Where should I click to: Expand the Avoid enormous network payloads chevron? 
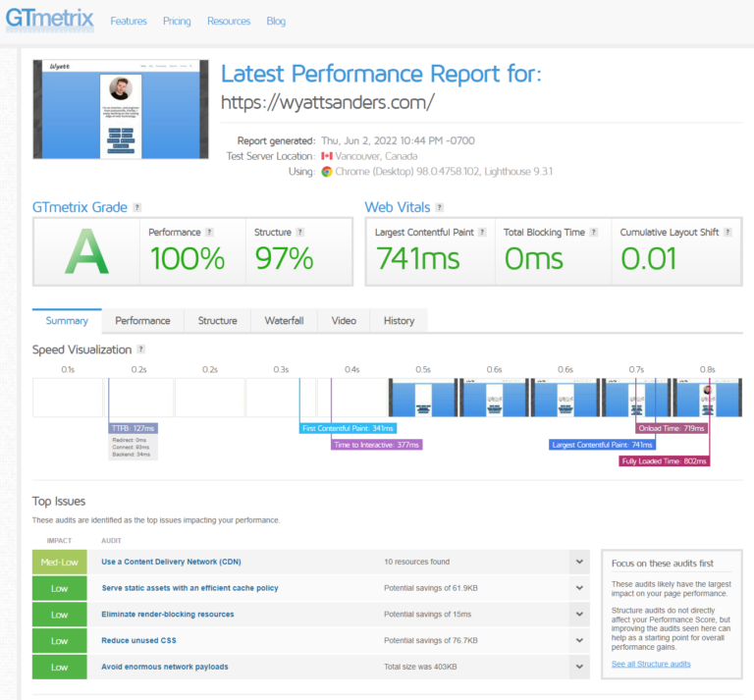point(579,667)
